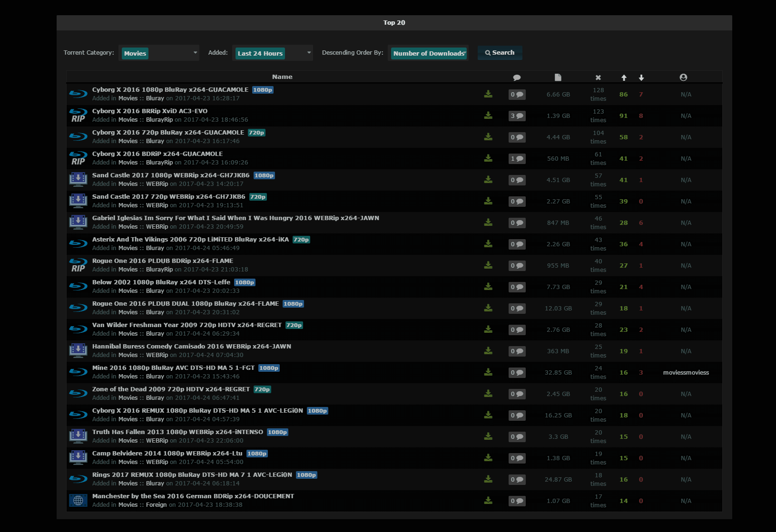Image resolution: width=776 pixels, height=532 pixels.
Task: Click BlurayRip category link under Rogue One PLDUB BDRip
Action: (x=159, y=270)
